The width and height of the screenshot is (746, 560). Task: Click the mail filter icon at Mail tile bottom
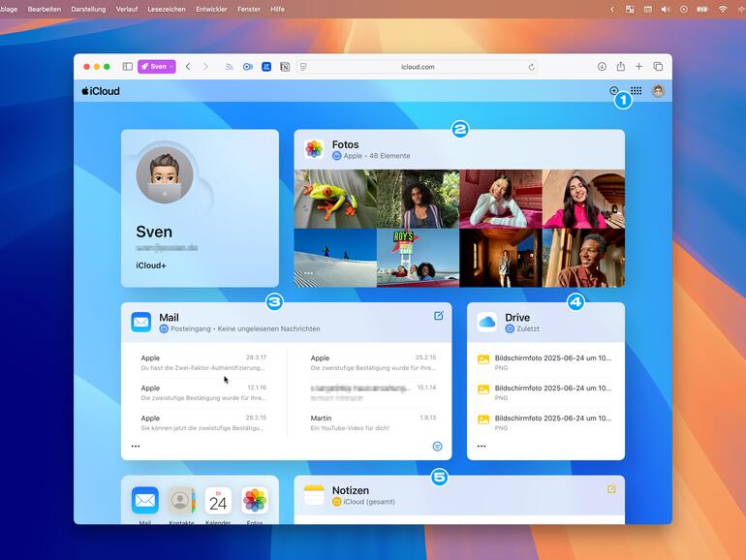pos(438,447)
